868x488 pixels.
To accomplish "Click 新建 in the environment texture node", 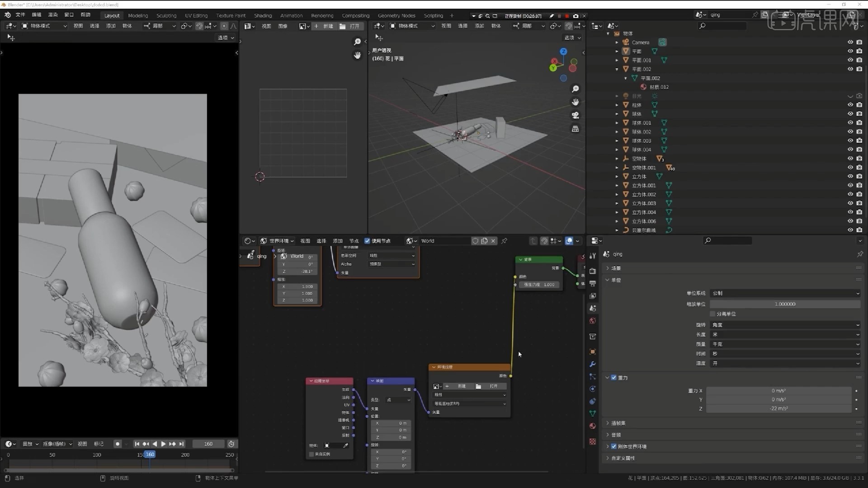I will 462,386.
